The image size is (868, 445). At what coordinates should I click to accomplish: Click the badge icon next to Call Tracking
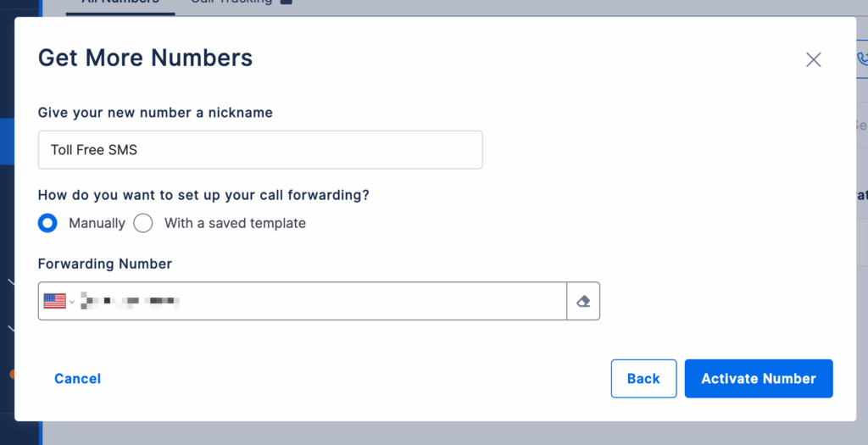[287, 3]
